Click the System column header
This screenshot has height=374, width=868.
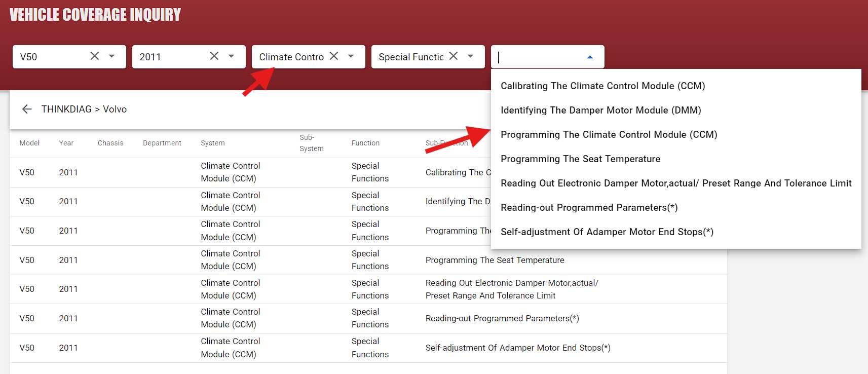point(213,143)
